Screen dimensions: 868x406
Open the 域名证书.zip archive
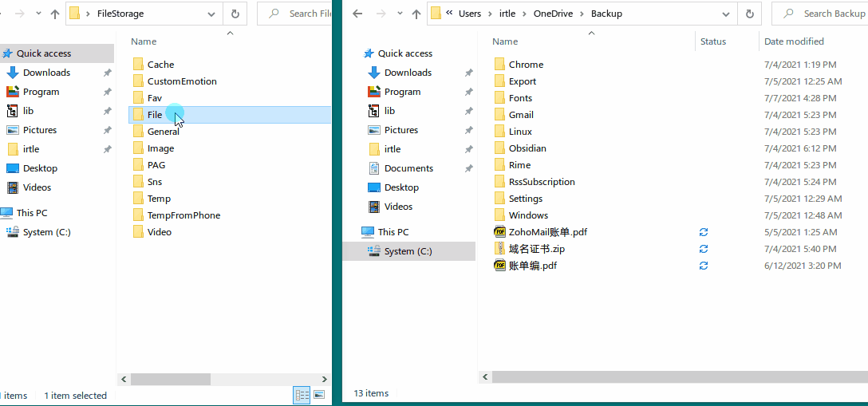pyautogui.click(x=536, y=249)
